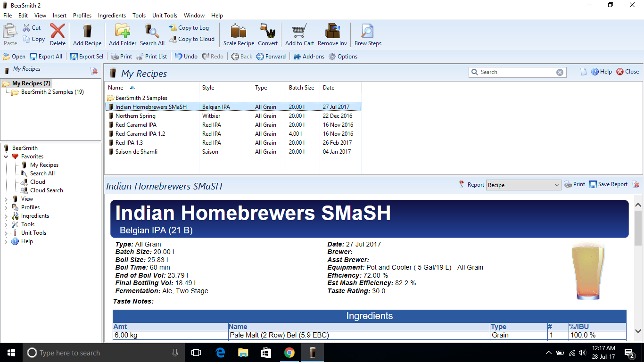Click the Paste toolbar icon
This screenshot has width=644, height=362.
(x=10, y=34)
